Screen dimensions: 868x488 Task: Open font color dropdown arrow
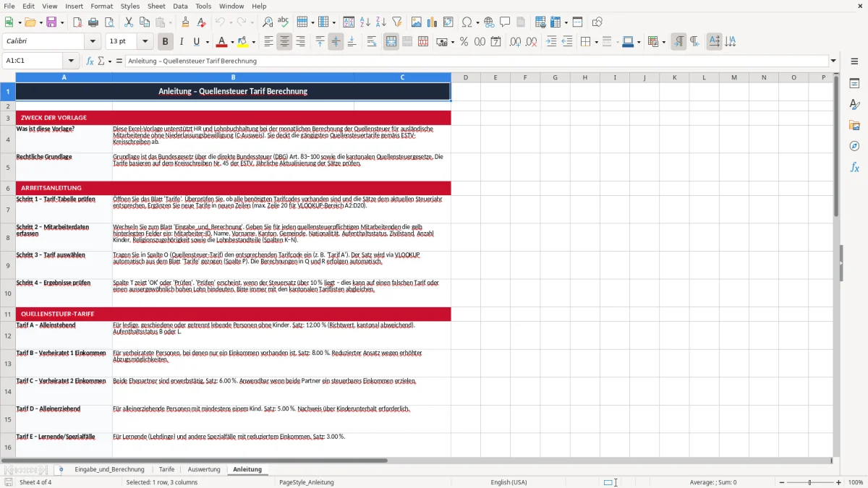[233, 42]
